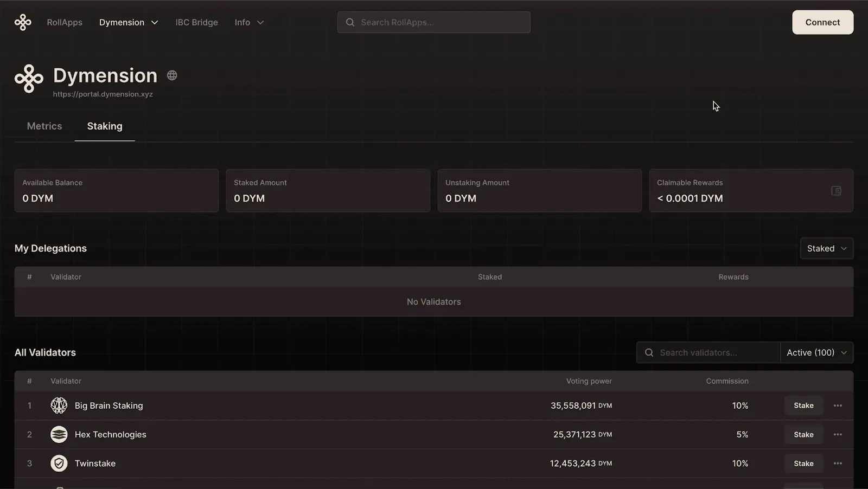Click the Unstaking Amount card
The image size is (868, 489).
tap(540, 190)
